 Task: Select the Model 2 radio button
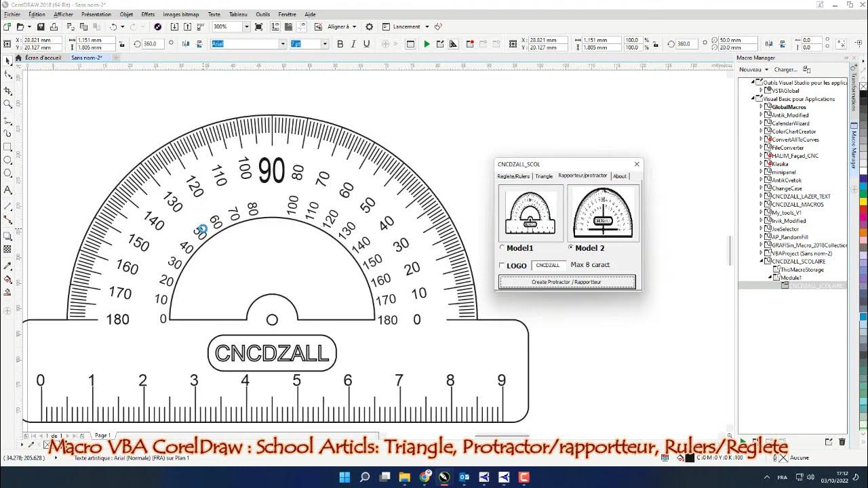pyautogui.click(x=571, y=248)
